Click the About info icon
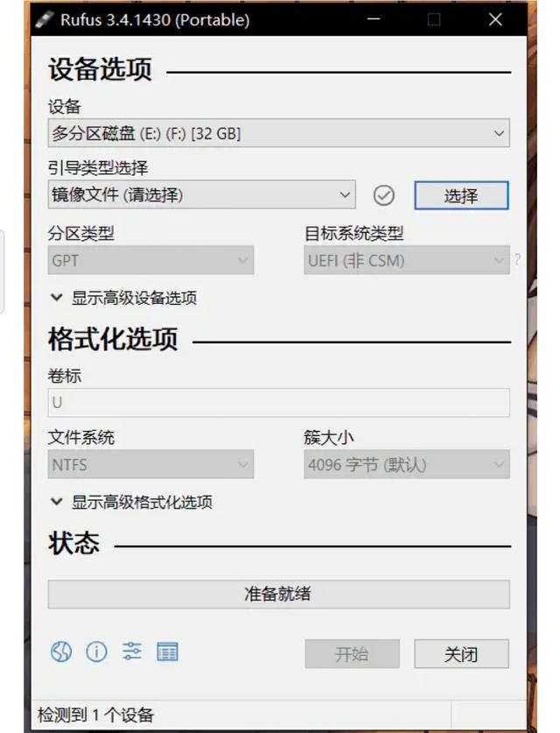Screen dimensions: 560x733 pos(96,652)
